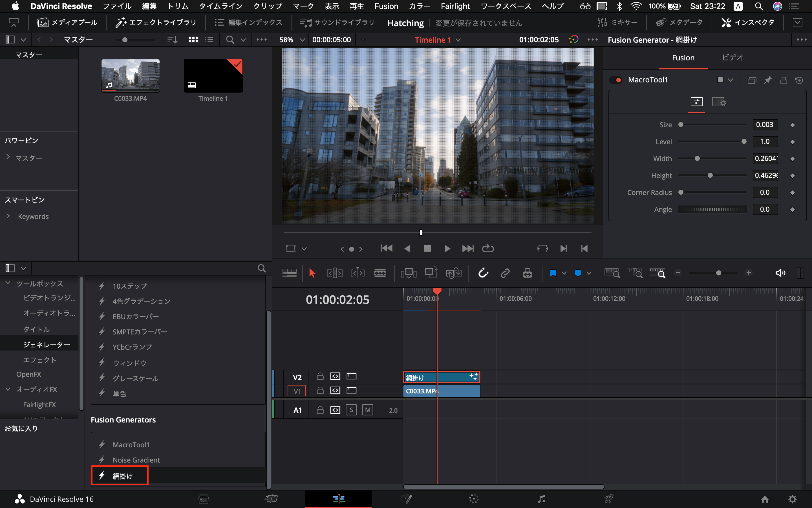Open the ファイル menu
The height and width of the screenshot is (508, 812).
coord(117,6)
